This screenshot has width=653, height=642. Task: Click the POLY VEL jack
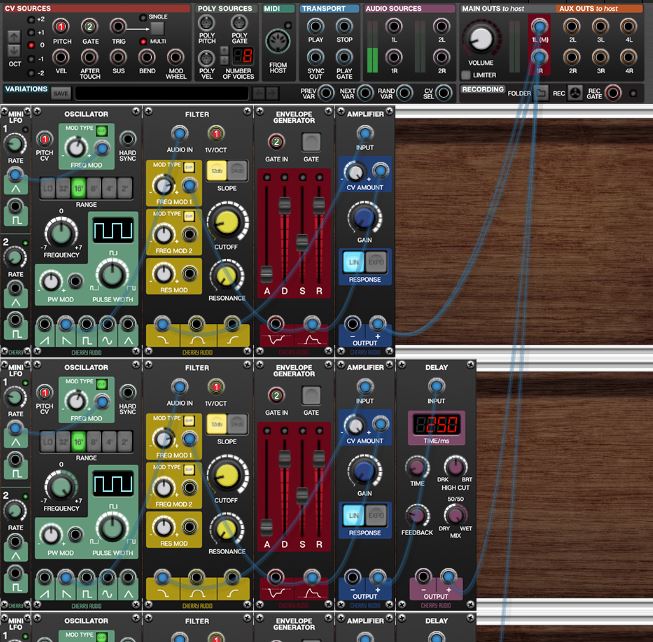click(x=207, y=58)
